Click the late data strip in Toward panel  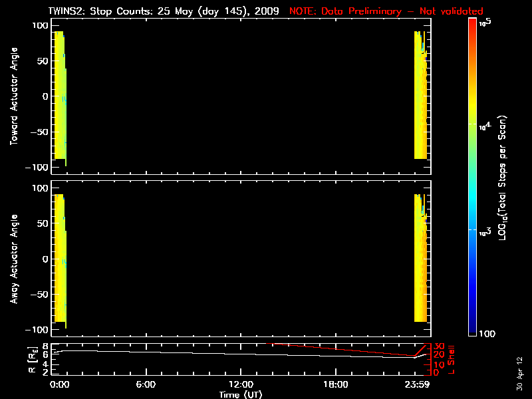[x=421, y=95]
